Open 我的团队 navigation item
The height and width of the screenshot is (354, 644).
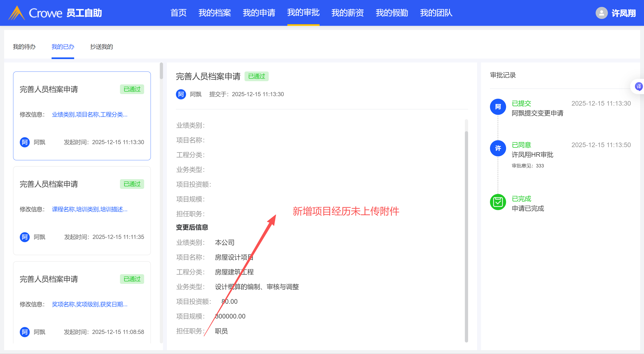[436, 13]
